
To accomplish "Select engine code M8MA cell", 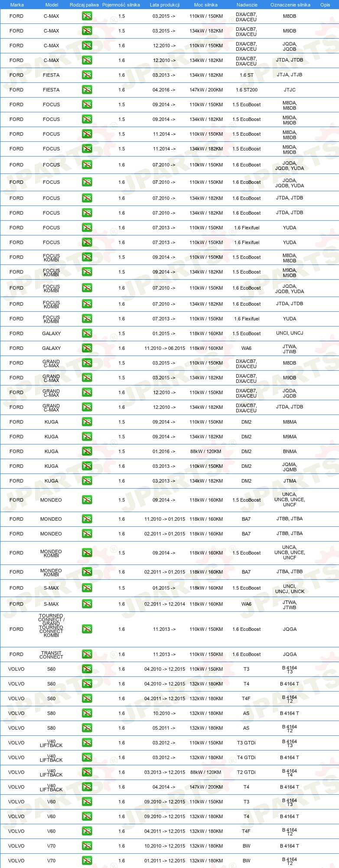I will click(290, 422).
